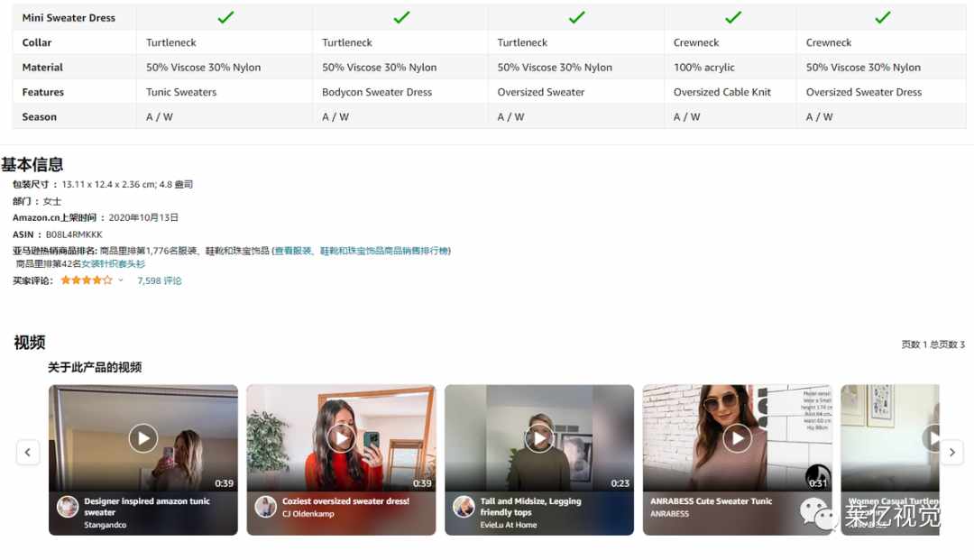
Task: Play the Tall and Midsize Legging friendly tops video
Action: pyautogui.click(x=539, y=437)
